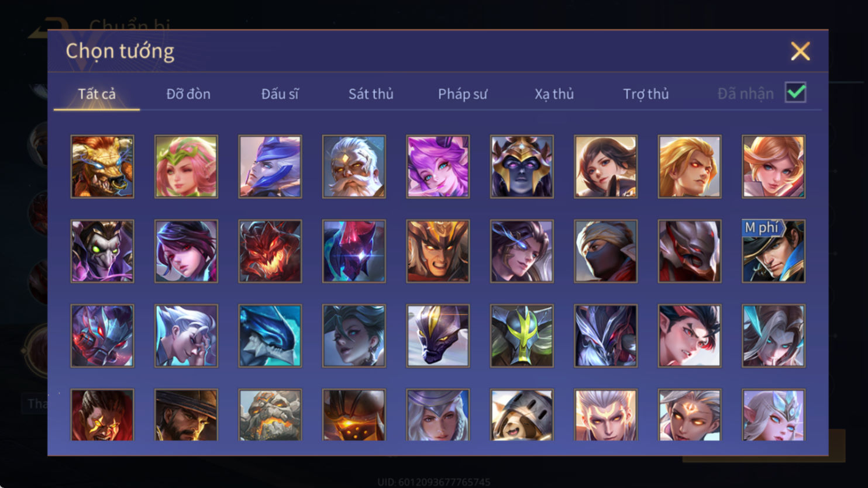868x488 pixels.
Task: Toggle the Đã nhận checkbox
Action: pyautogui.click(x=795, y=93)
